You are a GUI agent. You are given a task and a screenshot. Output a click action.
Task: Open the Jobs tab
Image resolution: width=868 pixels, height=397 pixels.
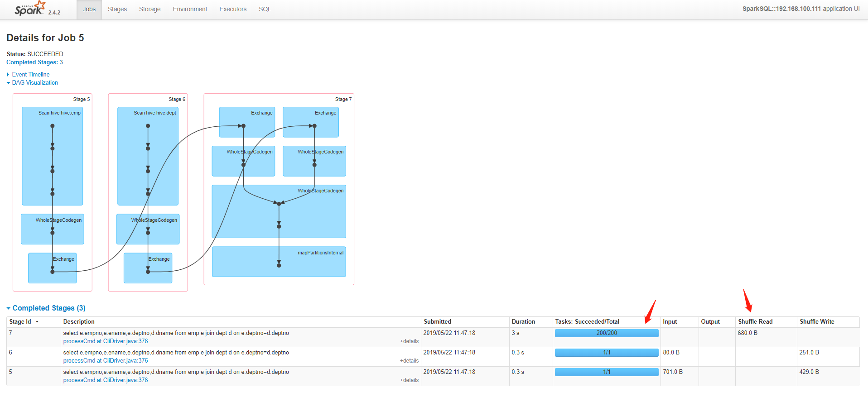(x=89, y=9)
